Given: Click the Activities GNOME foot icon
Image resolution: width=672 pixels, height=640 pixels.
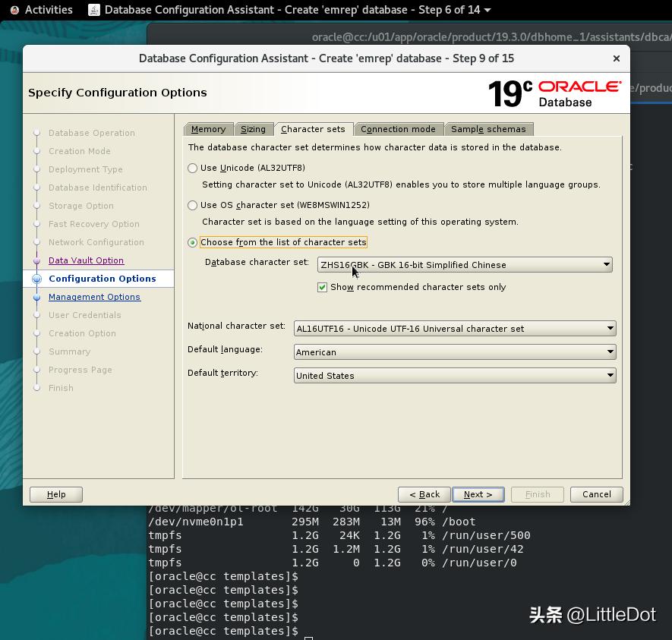Looking at the screenshot, I should point(14,10).
